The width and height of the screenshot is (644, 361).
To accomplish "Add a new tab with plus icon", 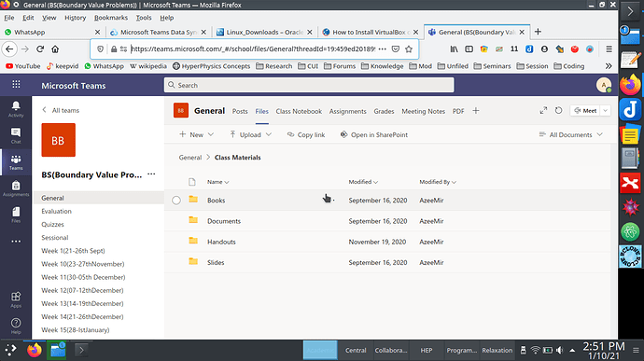I will click(476, 110).
